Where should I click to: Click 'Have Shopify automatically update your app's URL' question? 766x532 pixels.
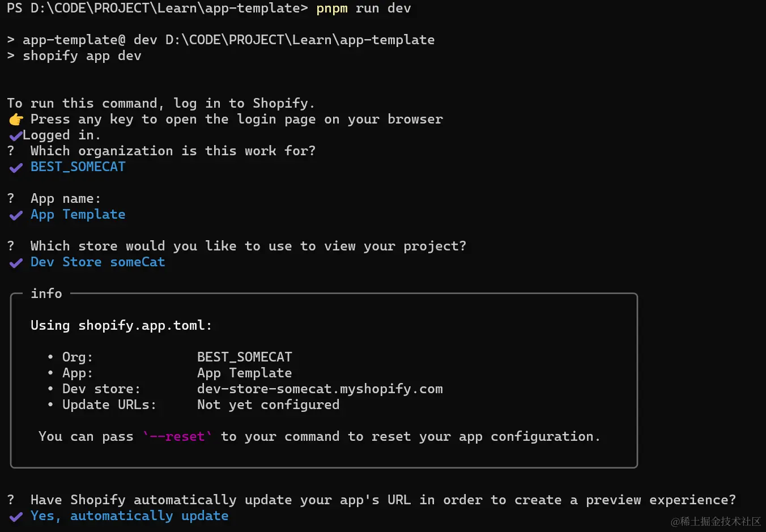click(x=383, y=500)
